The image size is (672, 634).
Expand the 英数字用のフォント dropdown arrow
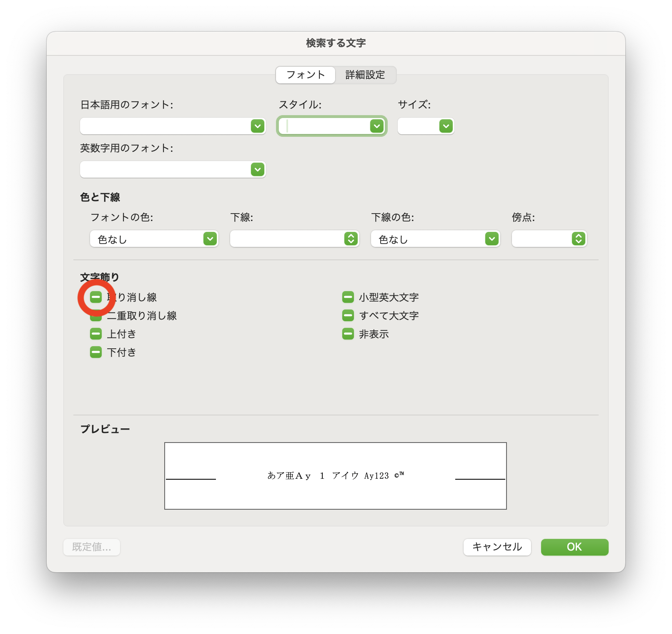tap(258, 169)
